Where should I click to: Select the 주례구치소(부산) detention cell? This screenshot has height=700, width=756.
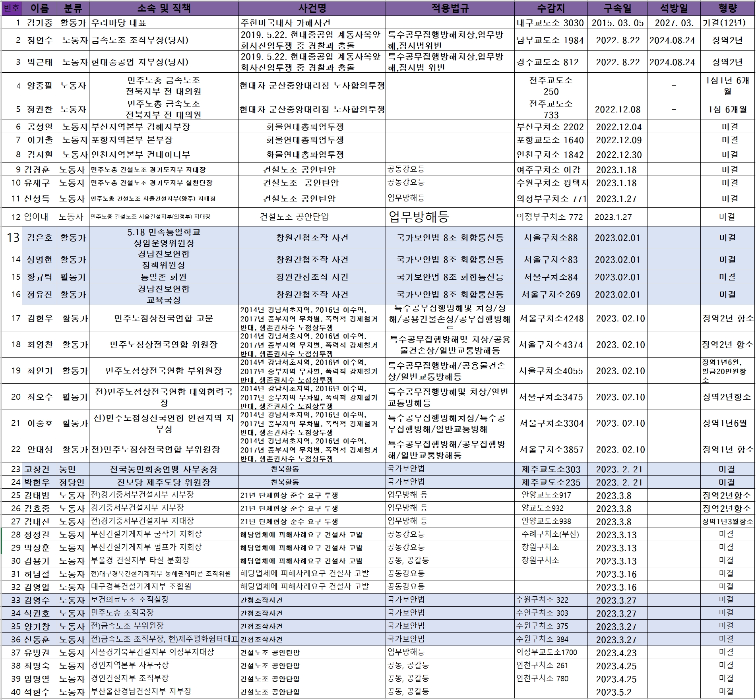pyautogui.click(x=550, y=534)
